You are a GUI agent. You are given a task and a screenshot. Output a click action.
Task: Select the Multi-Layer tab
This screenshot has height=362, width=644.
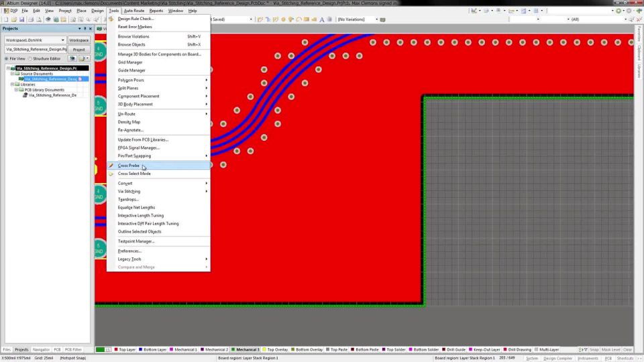coord(547,350)
